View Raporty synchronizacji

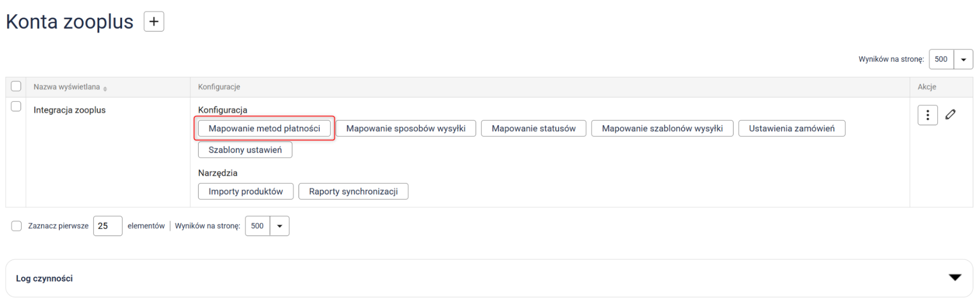353,191
